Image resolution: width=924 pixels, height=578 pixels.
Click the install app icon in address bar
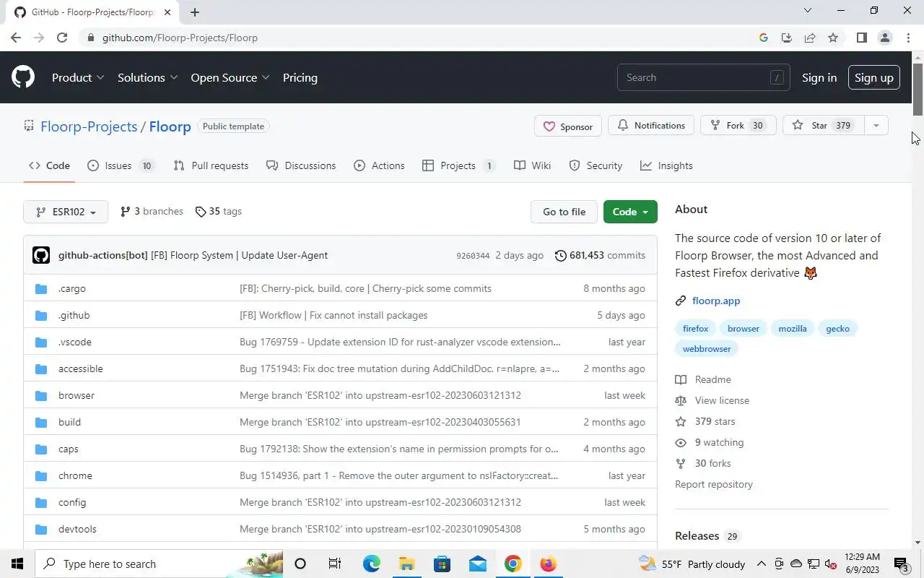tap(787, 38)
